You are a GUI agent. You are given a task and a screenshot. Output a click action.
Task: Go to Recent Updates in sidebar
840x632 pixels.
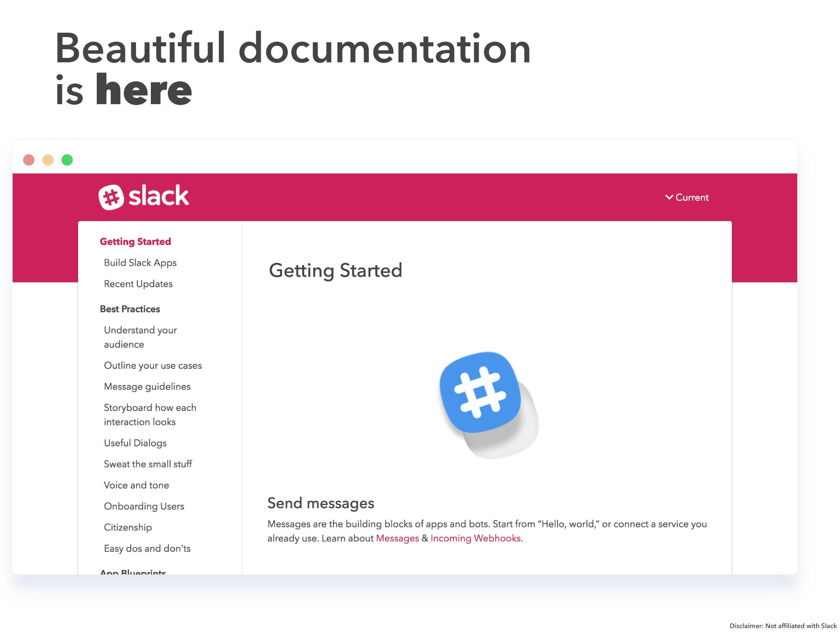138,284
